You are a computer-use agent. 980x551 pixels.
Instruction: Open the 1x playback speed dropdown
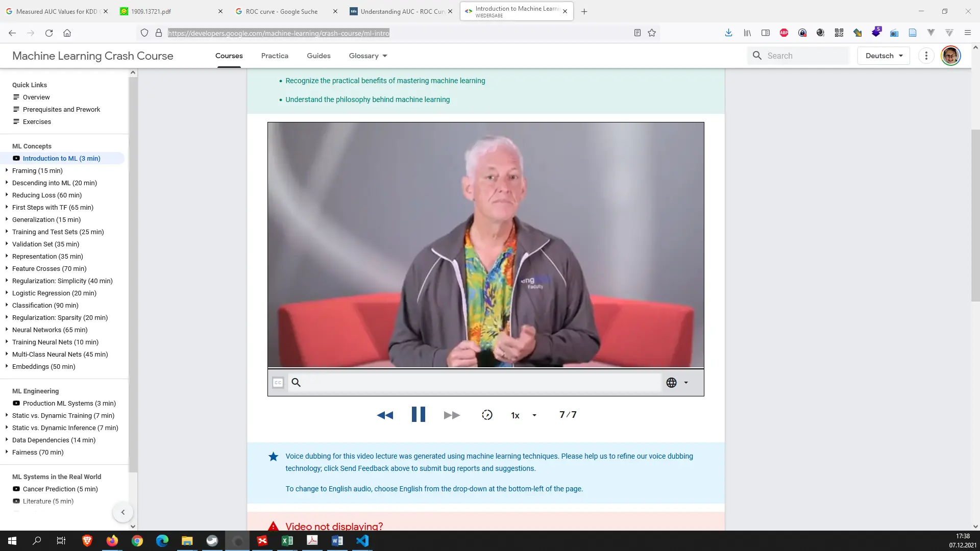pos(524,415)
